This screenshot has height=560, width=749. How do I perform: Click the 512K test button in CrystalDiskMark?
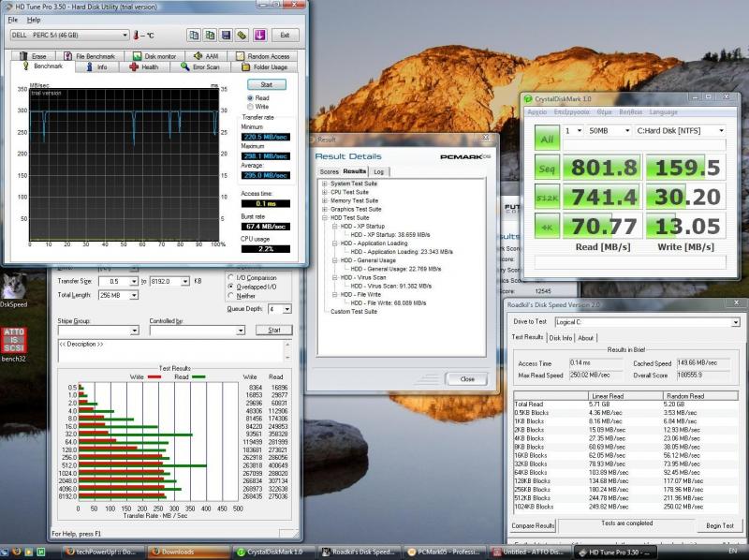547,198
